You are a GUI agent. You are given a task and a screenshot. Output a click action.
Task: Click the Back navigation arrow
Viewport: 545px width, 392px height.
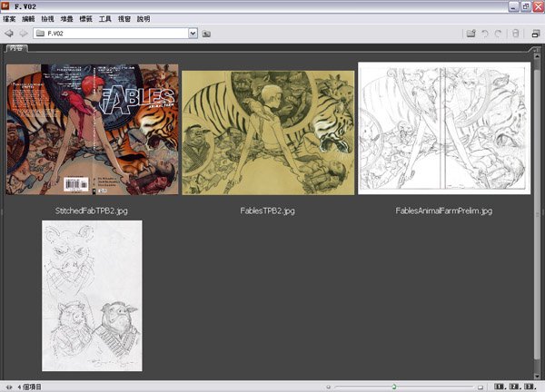coord(9,33)
